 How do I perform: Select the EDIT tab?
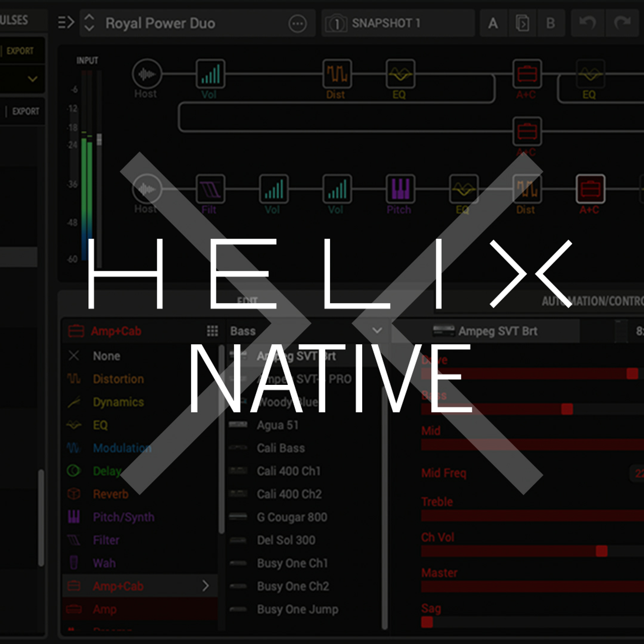click(x=247, y=301)
